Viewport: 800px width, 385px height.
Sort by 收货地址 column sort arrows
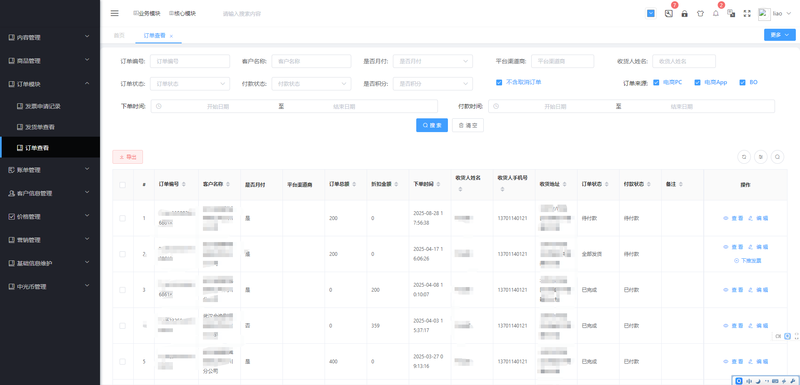pyautogui.click(x=565, y=184)
